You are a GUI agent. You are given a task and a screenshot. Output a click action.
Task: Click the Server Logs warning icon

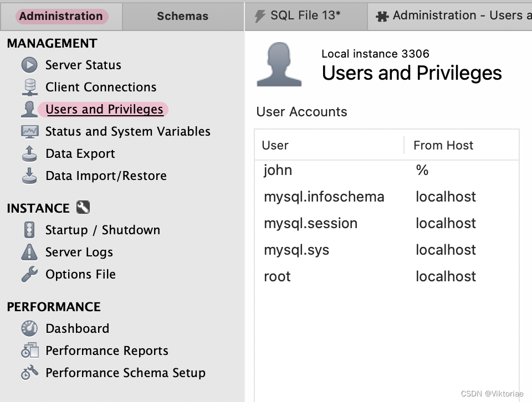29,252
